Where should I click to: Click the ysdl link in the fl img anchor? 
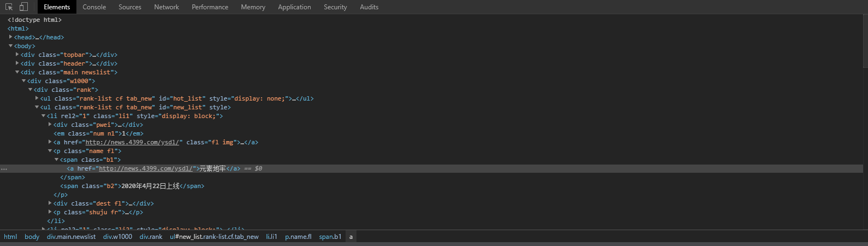pos(132,142)
